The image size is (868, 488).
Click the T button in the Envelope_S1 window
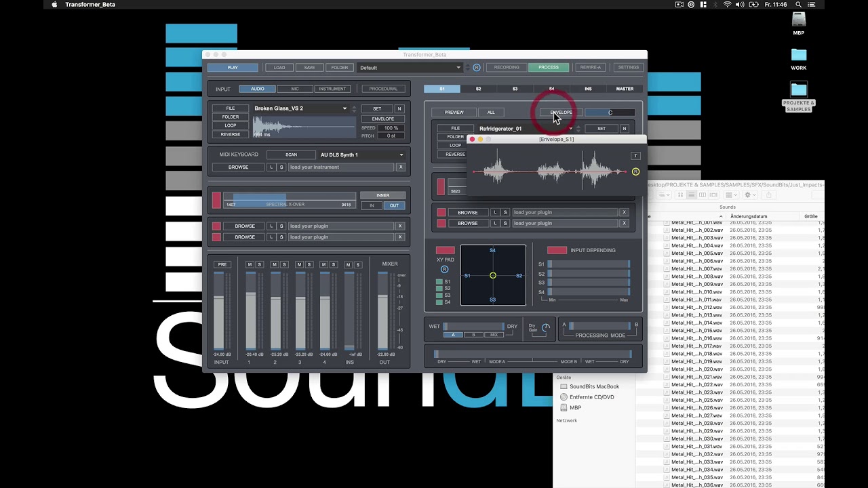click(x=635, y=156)
